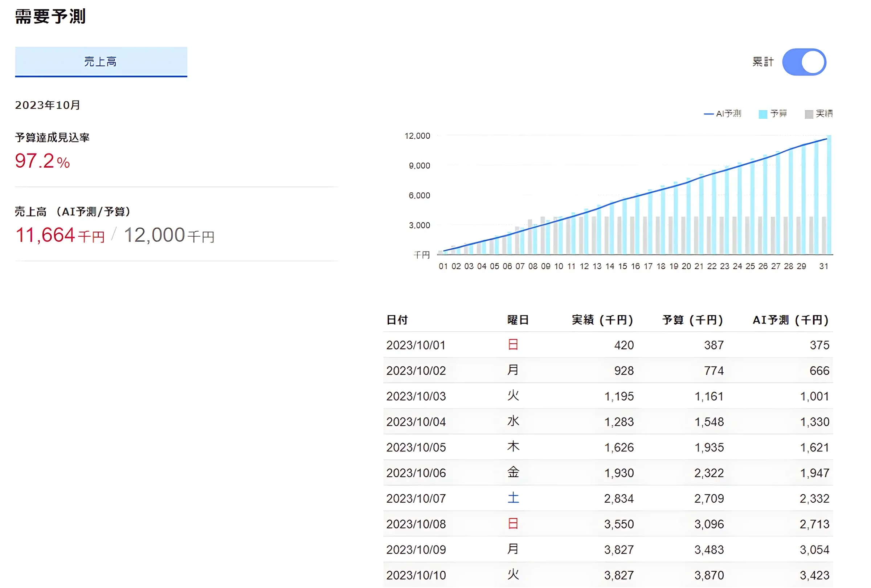The height and width of the screenshot is (588, 871).
Task: Click the AI予測 (千円) column header
Action: (791, 320)
